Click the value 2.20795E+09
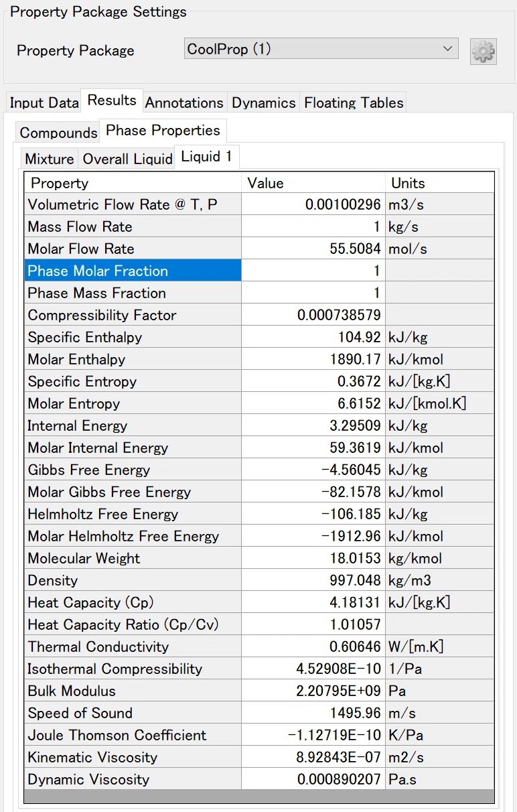 [313, 691]
